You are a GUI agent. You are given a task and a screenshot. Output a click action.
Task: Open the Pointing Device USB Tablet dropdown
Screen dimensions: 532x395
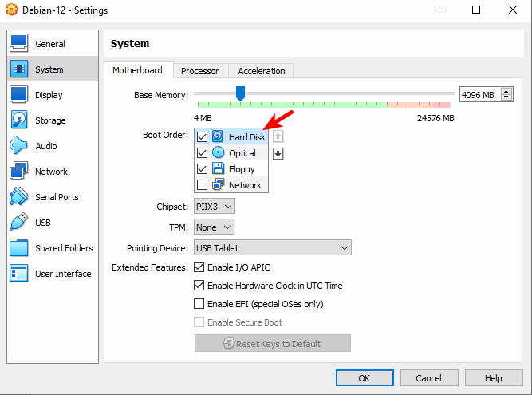tap(273, 247)
